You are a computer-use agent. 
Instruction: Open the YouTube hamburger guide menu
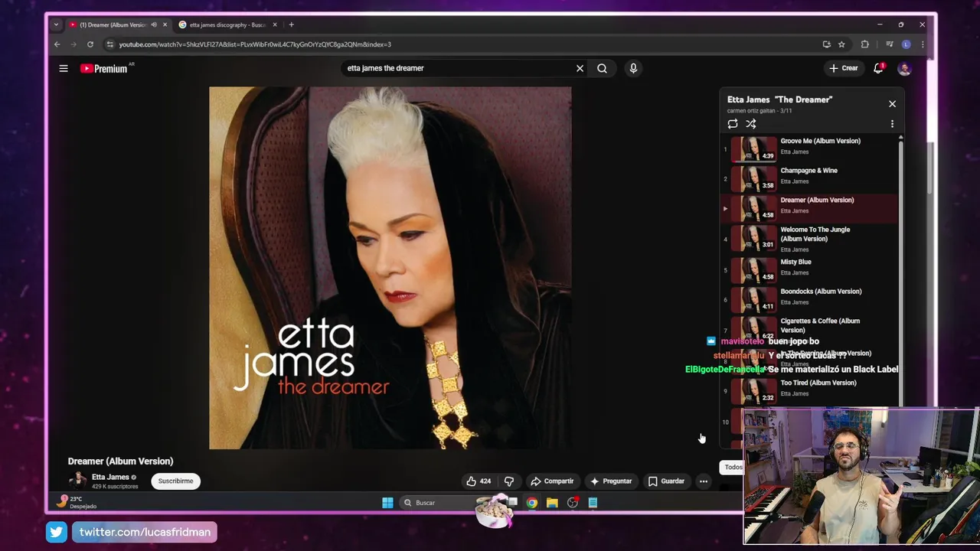click(x=64, y=68)
